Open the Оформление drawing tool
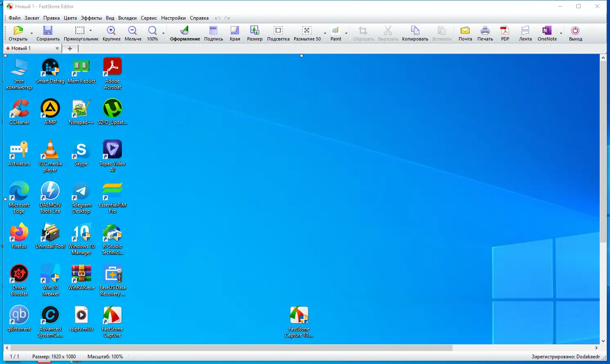Image resolution: width=610 pixels, height=364 pixels. click(185, 34)
